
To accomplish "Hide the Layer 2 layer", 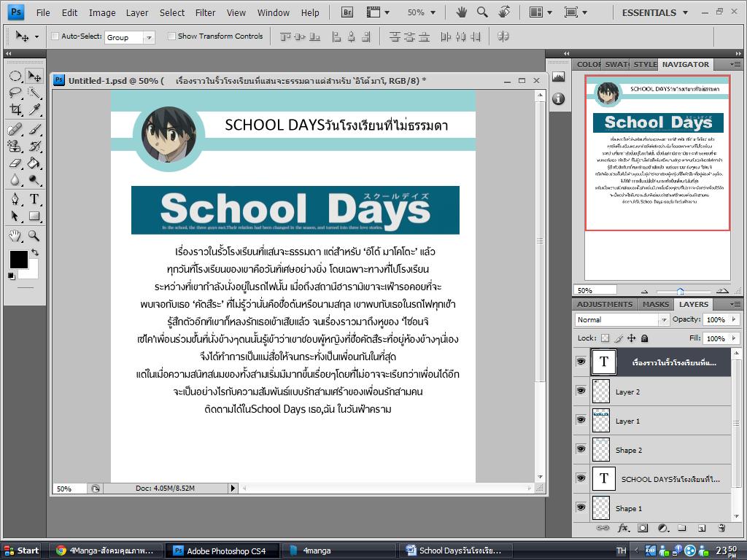I will (581, 391).
